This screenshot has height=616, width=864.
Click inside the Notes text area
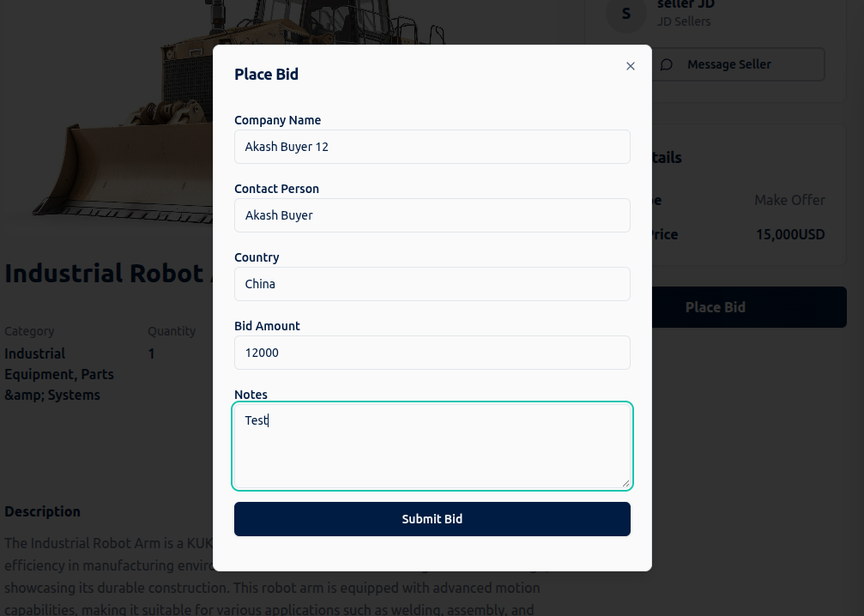tap(432, 446)
